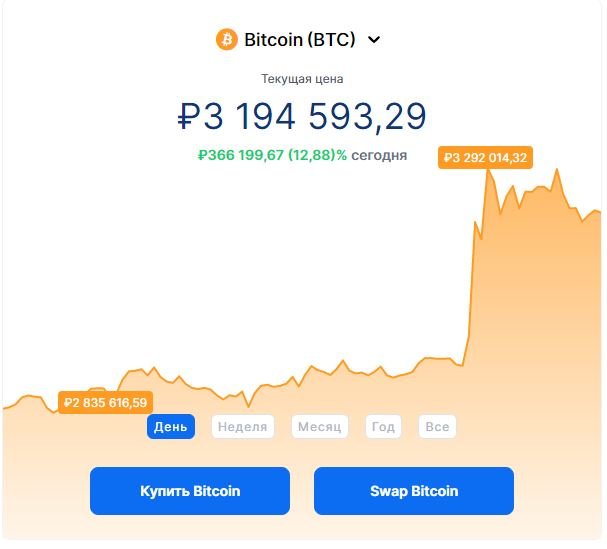Viewport: 607px width, 549px height.
Task: Click the orange Bitcoin logo icon
Action: tap(226, 39)
